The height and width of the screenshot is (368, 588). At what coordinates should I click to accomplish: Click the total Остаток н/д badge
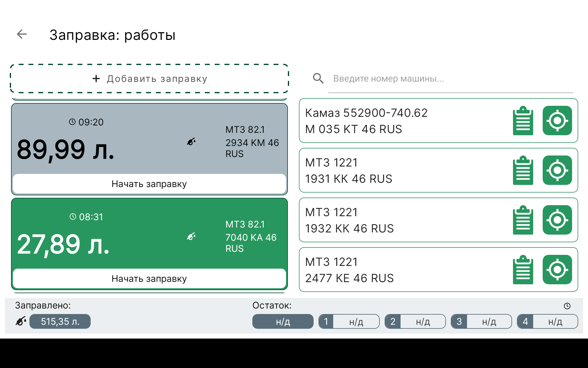(x=283, y=321)
